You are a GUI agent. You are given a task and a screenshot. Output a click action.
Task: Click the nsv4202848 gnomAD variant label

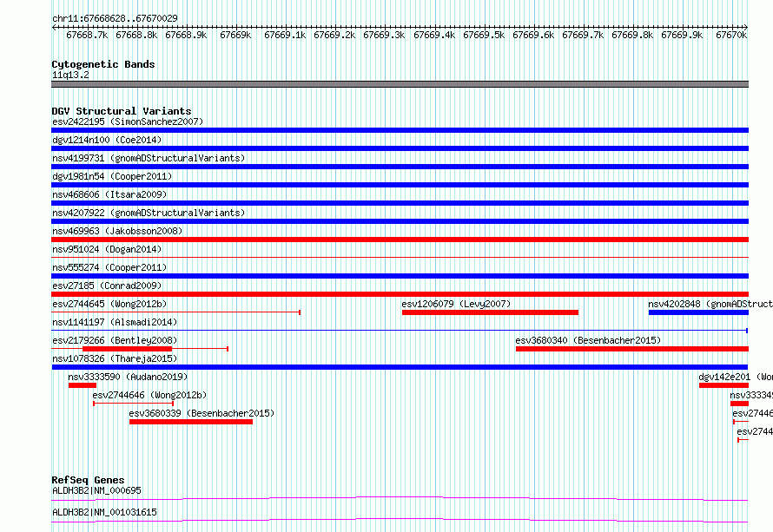[x=710, y=304]
